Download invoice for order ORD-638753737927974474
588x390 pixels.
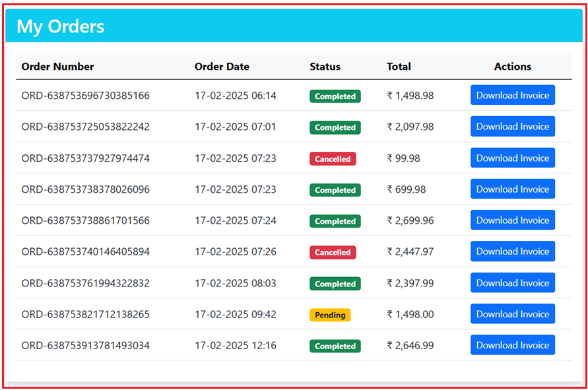coord(513,158)
